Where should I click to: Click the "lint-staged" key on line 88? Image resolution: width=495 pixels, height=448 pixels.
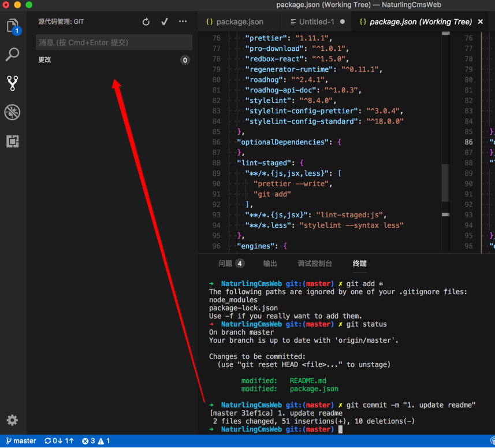click(x=264, y=163)
